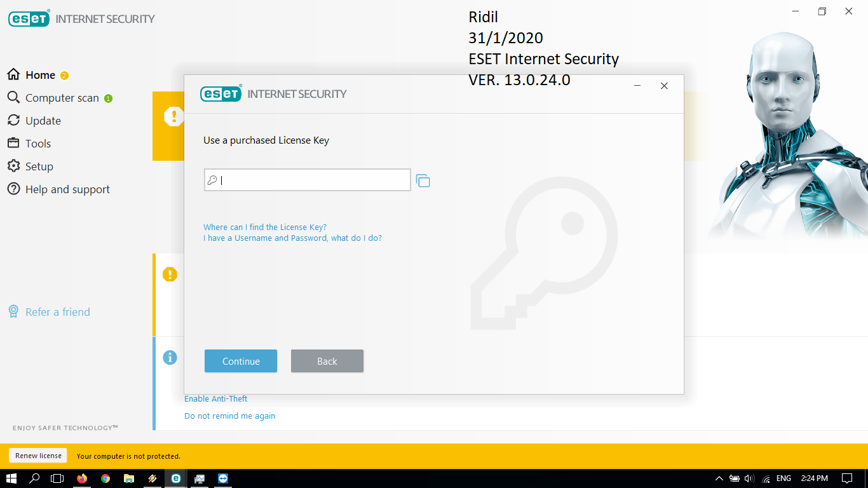Click the 2:24 PM taskbar clock
Image resolution: width=868 pixels, height=488 pixels.
coord(814,478)
